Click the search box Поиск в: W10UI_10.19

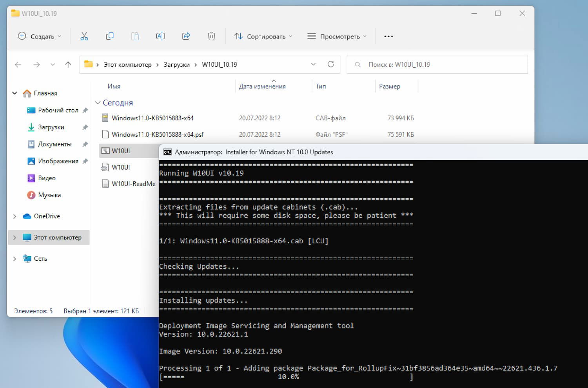[x=437, y=65]
